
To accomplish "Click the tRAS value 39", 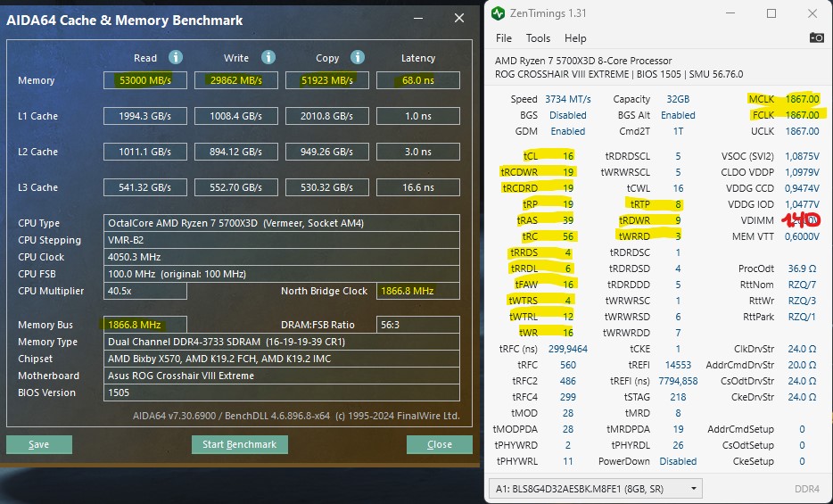I will pos(568,220).
